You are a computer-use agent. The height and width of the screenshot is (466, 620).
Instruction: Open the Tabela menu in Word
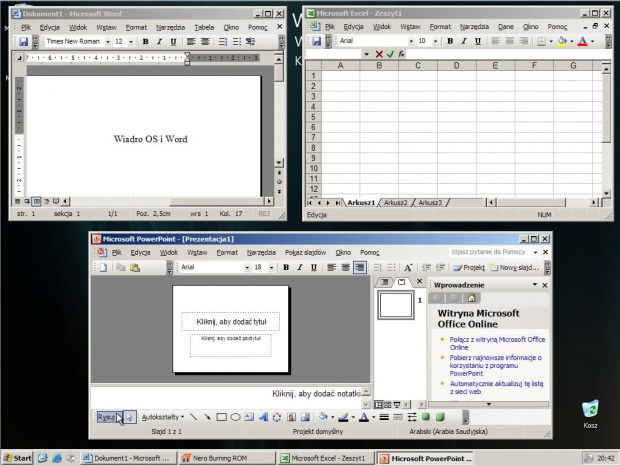[204, 27]
